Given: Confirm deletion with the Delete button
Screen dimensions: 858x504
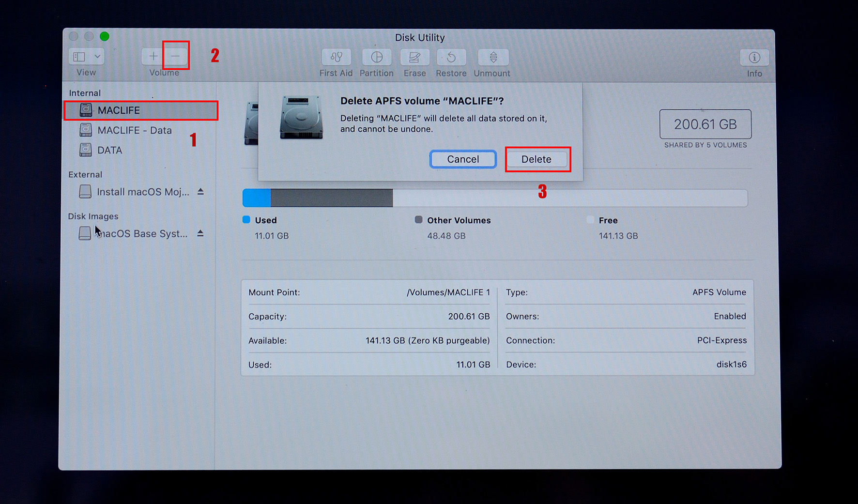Looking at the screenshot, I should (537, 159).
